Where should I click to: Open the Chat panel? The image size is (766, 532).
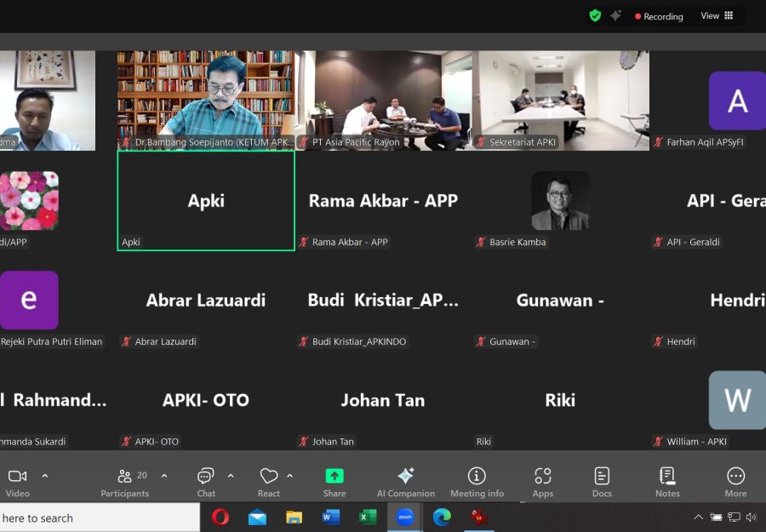(x=206, y=483)
